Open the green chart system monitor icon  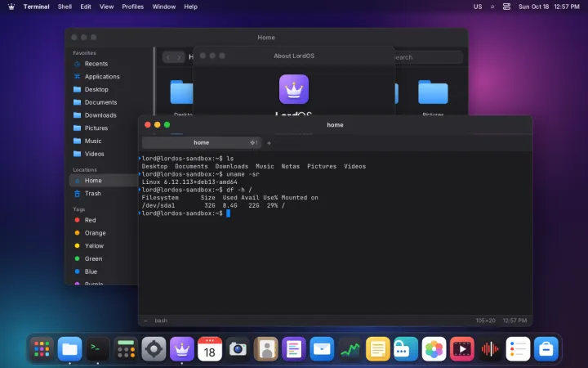pyautogui.click(x=350, y=349)
